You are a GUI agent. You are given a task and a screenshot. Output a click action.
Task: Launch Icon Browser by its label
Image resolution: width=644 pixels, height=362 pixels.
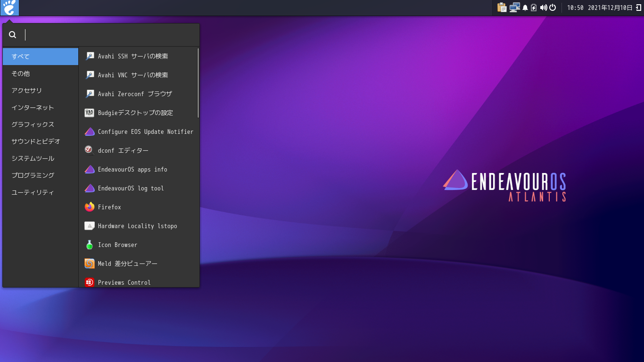pyautogui.click(x=118, y=245)
